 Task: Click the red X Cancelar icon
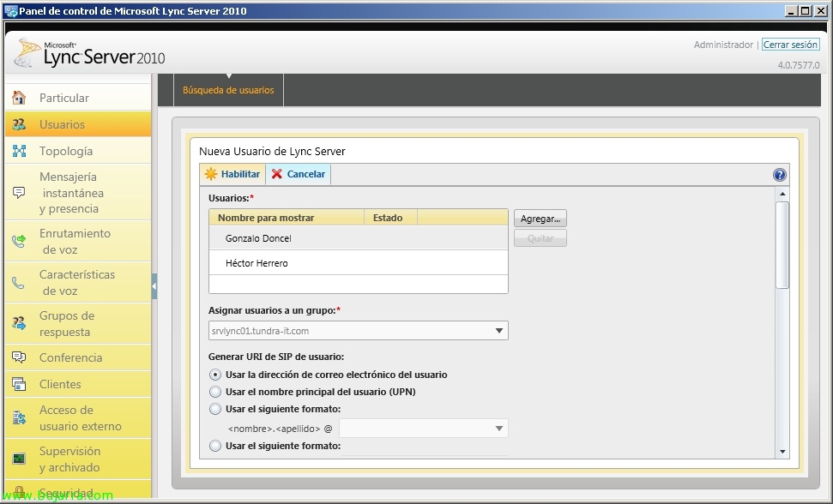(277, 174)
